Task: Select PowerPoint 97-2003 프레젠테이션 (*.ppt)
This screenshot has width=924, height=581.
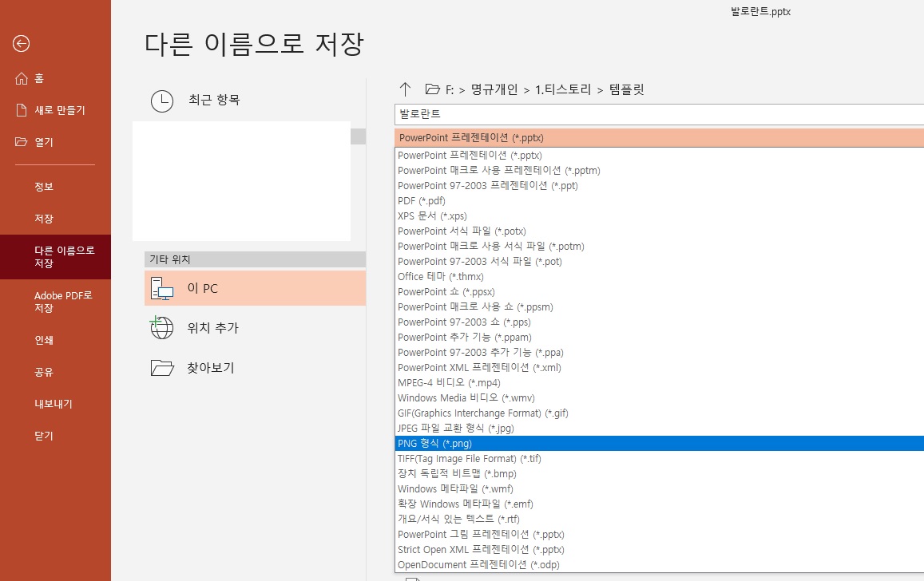Action: click(660, 185)
